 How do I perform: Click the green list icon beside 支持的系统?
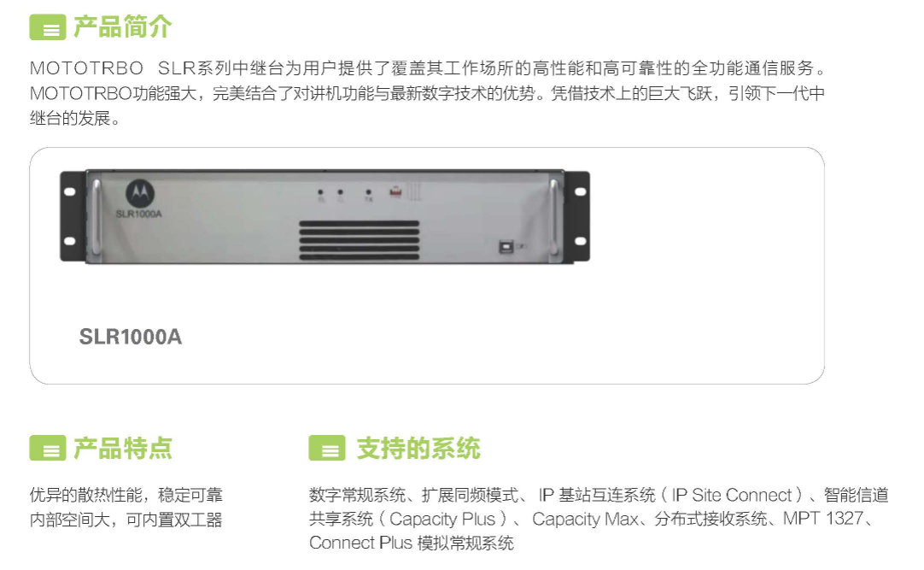coord(327,448)
